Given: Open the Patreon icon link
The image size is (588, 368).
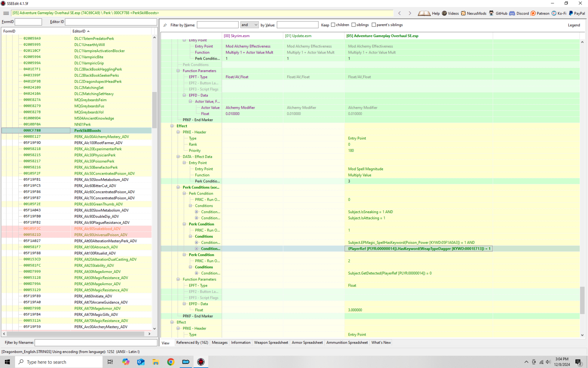Looking at the screenshot, I should [533, 13].
